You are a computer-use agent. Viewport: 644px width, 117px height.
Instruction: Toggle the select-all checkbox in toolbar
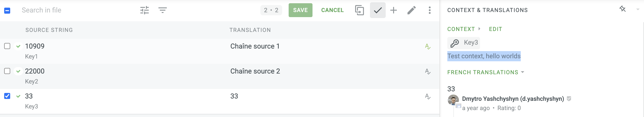click(x=7, y=10)
